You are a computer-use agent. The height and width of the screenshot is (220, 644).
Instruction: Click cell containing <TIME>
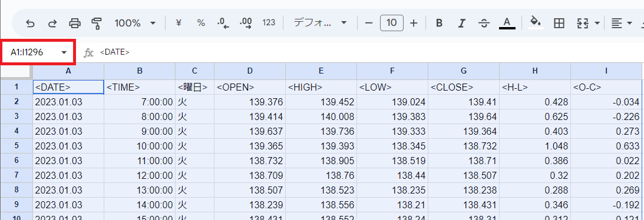pyautogui.click(x=140, y=87)
